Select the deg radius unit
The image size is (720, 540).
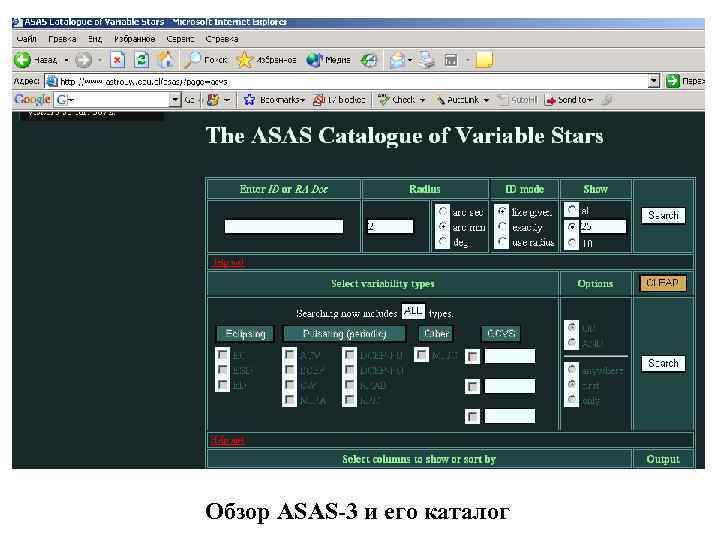443,241
